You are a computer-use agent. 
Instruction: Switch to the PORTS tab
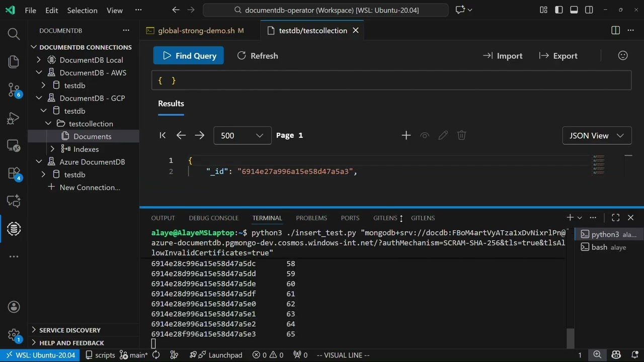[350, 218]
